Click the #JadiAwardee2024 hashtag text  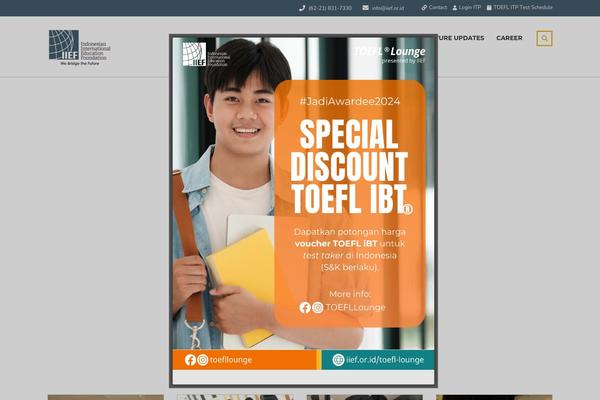[x=350, y=101]
